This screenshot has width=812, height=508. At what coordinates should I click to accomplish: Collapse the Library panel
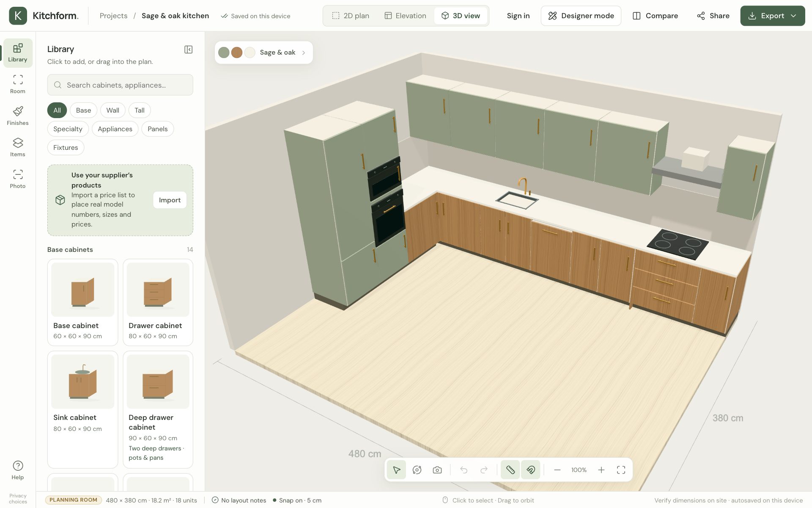[189, 50]
